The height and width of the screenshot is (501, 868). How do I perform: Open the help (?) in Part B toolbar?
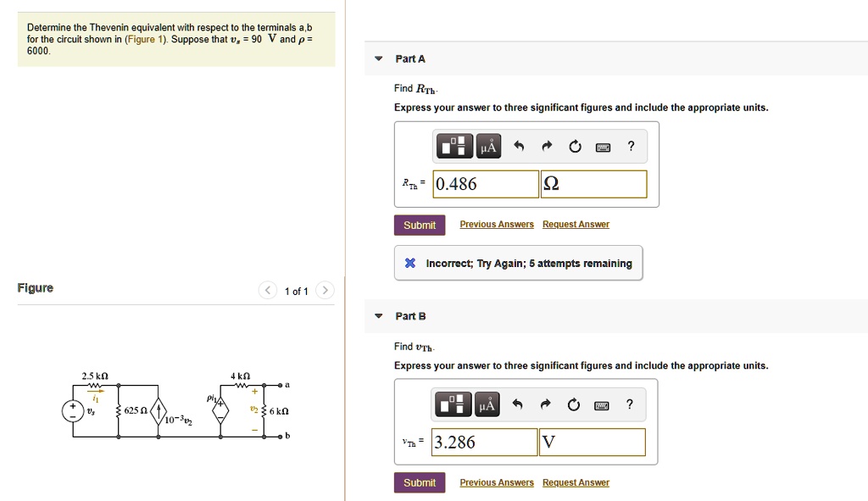(630, 404)
